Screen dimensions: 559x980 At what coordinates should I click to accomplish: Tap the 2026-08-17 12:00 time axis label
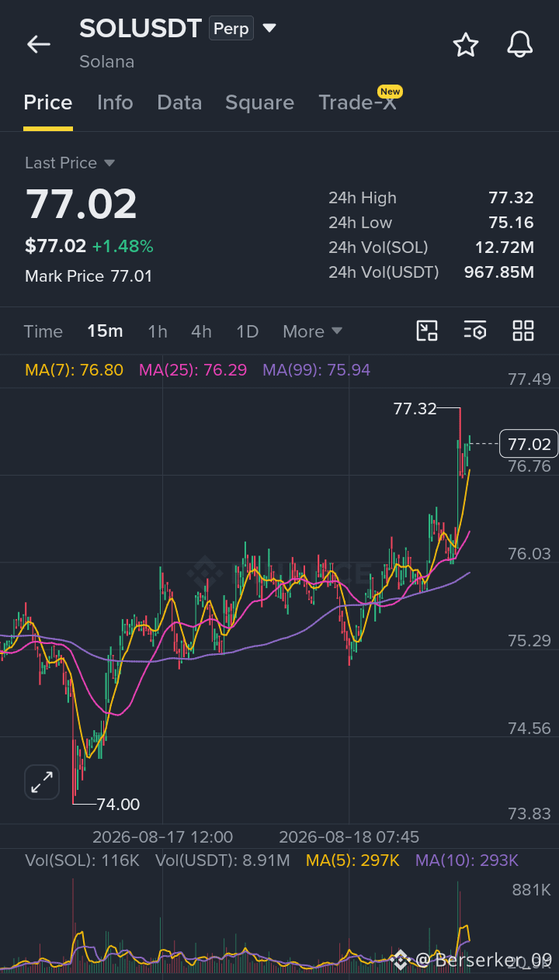click(x=162, y=837)
